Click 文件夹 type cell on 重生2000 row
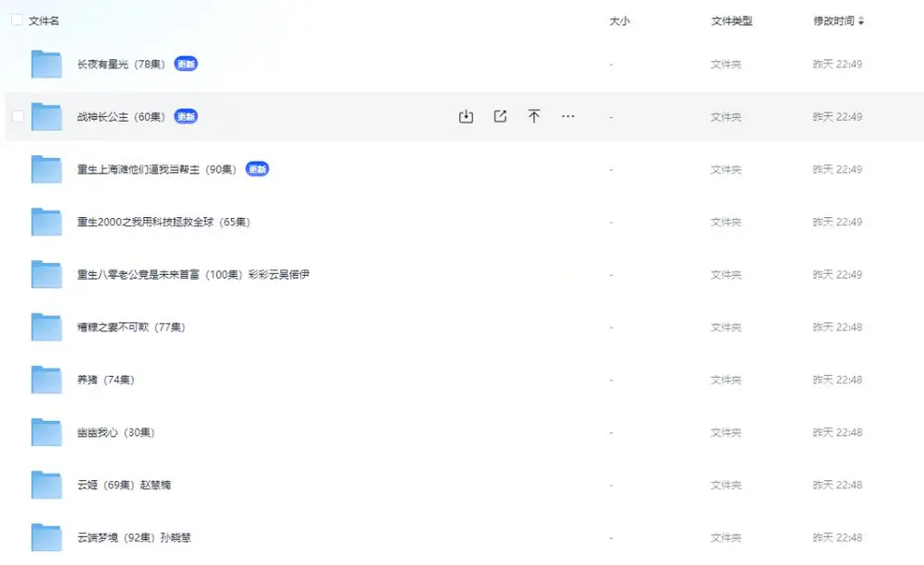 point(726,222)
